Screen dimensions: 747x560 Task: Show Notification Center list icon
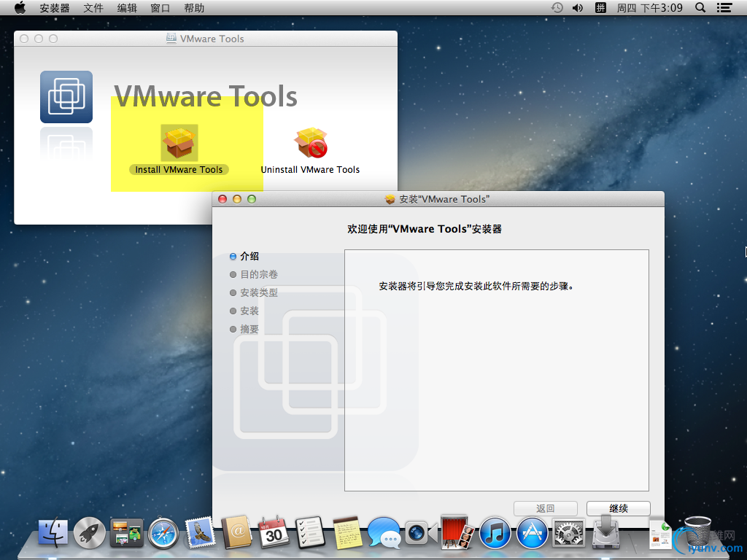[x=724, y=7]
